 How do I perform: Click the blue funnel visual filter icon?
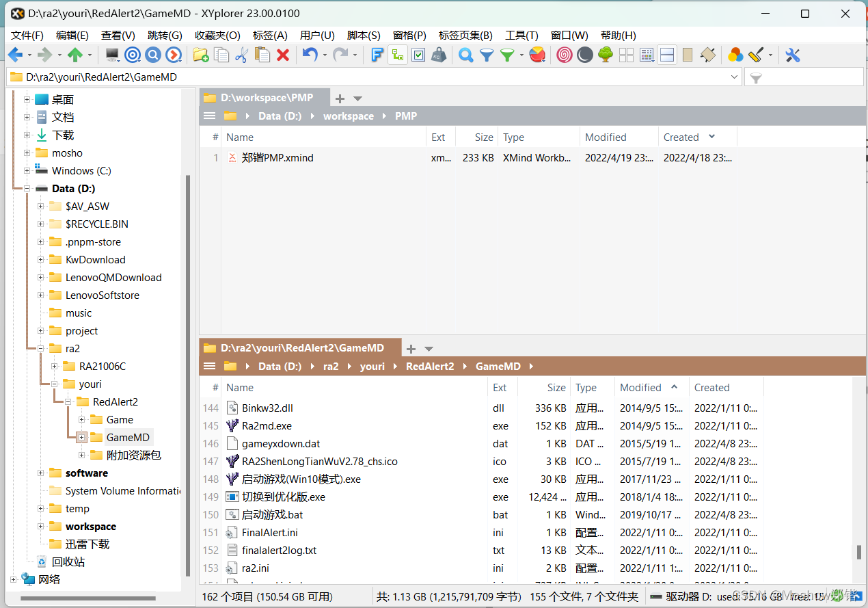(486, 55)
